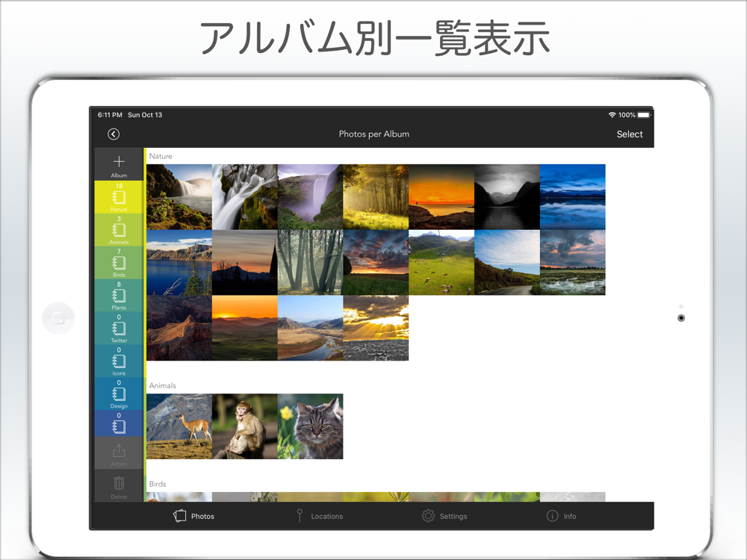
Task: Tap the Select button in the top bar
Action: coord(629,134)
